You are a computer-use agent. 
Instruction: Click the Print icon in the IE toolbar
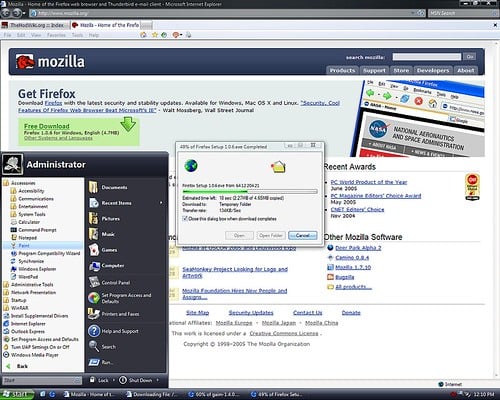point(189,35)
